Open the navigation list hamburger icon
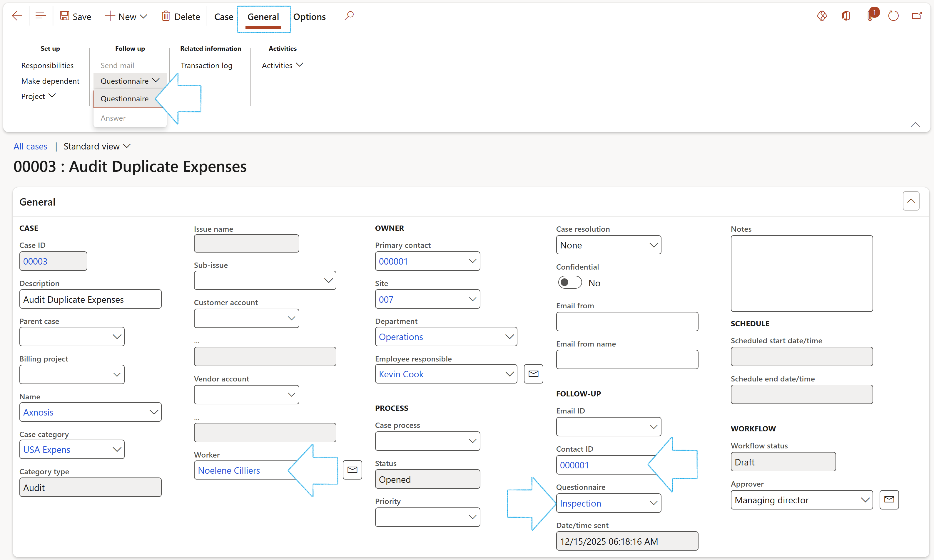 pyautogui.click(x=40, y=16)
